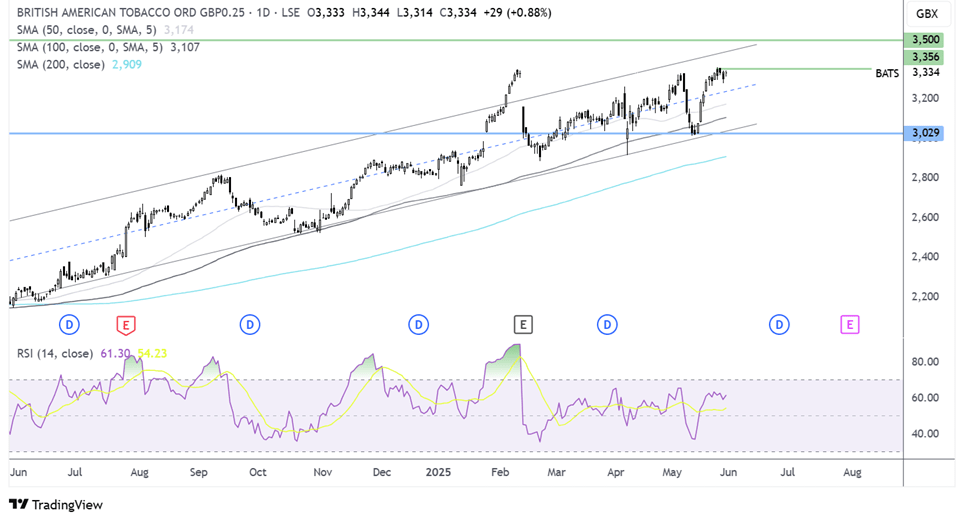This screenshot has width=980, height=522.
Task: Click the Oct label on time axis
Action: pyautogui.click(x=258, y=472)
